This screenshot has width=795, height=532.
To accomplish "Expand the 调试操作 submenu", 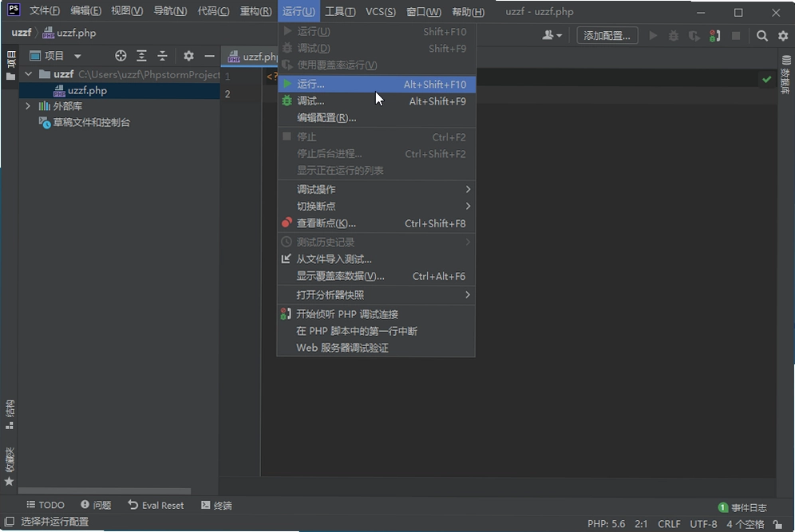I will click(376, 190).
